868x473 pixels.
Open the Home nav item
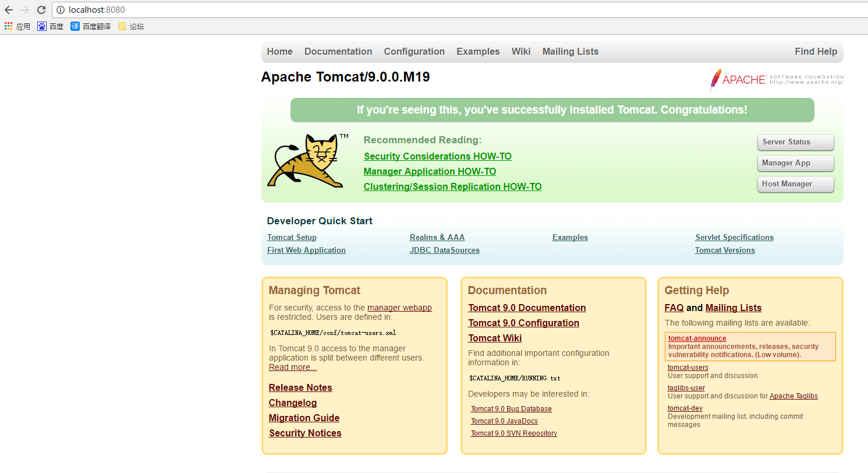tap(279, 51)
